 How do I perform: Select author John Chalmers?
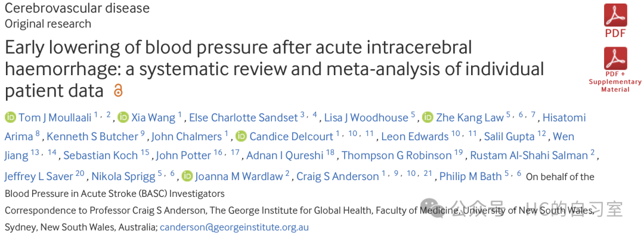187,137
